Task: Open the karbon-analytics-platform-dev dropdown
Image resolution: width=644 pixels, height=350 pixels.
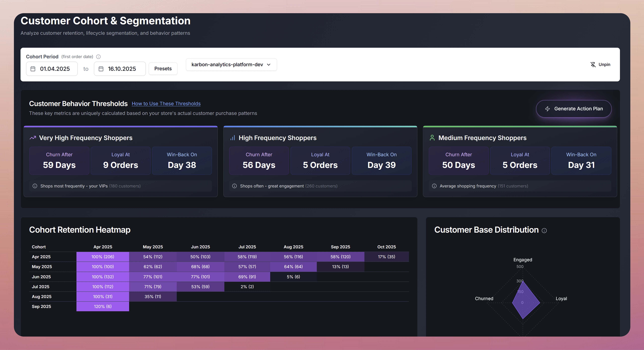Action: 231,65
